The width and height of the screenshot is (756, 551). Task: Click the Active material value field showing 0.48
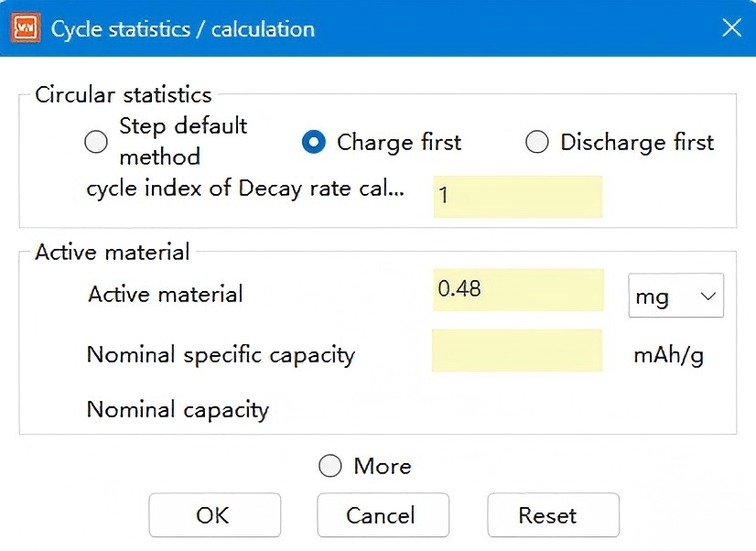(x=518, y=290)
